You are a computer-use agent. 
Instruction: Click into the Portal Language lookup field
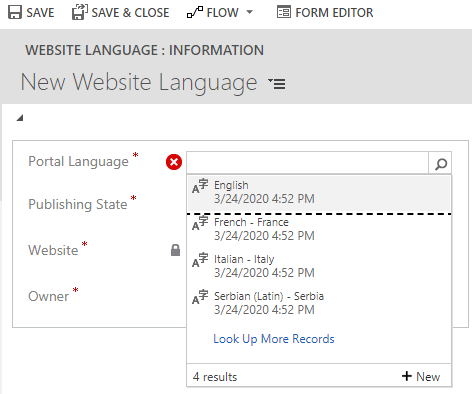tap(307, 163)
